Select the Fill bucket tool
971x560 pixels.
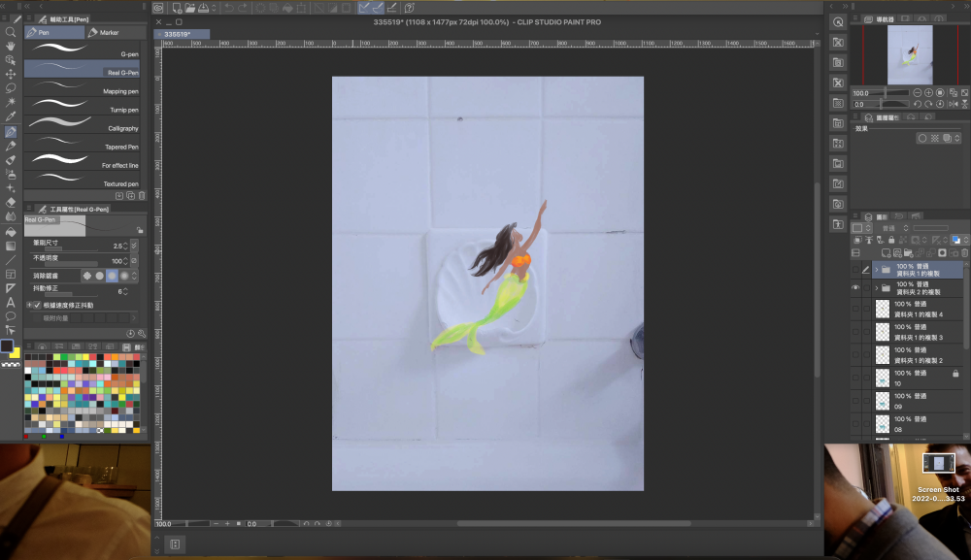11,231
